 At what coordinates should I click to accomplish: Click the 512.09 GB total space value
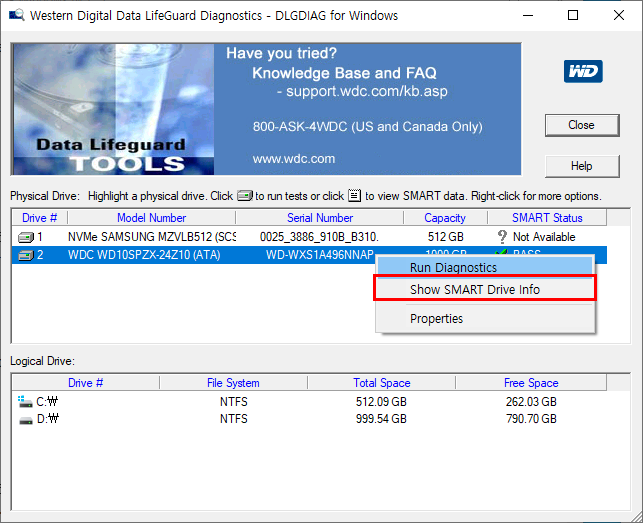(x=381, y=402)
